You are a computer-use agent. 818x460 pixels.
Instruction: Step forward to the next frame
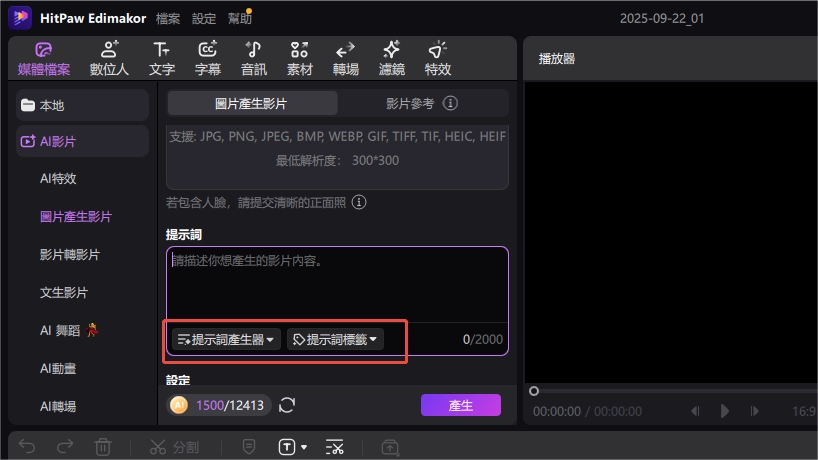pyautogui.click(x=754, y=411)
